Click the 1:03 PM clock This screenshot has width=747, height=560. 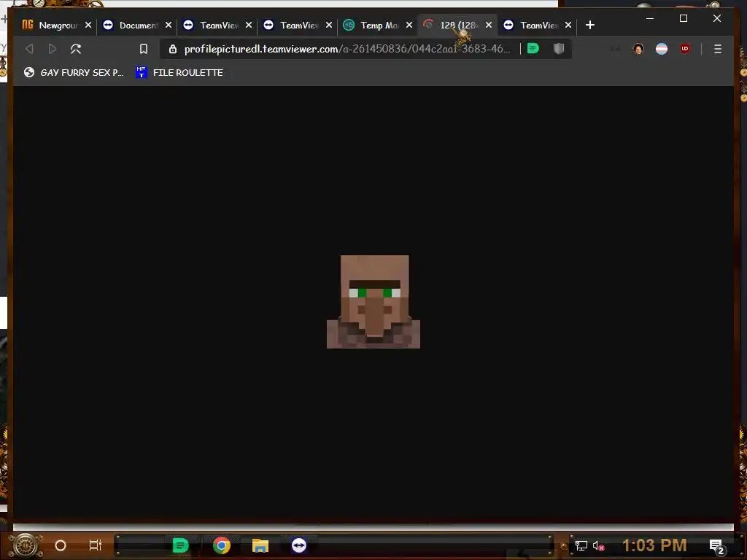(654, 545)
